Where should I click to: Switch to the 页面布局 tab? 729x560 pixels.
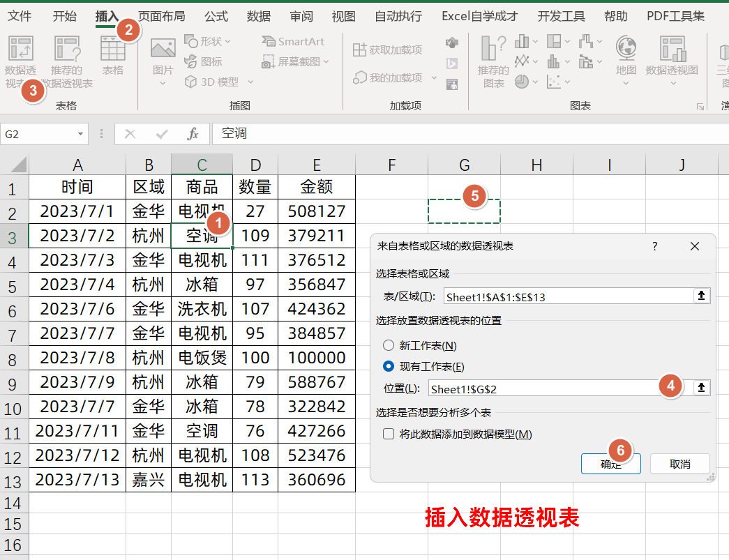161,16
